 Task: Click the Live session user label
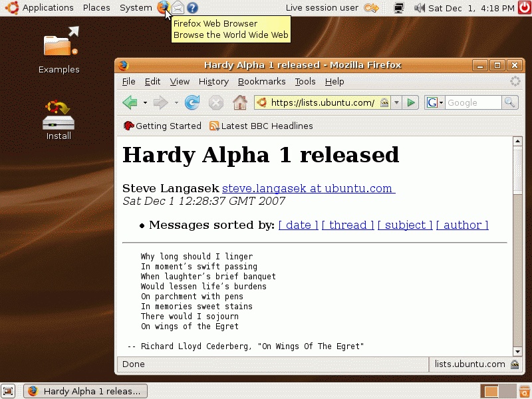click(322, 7)
